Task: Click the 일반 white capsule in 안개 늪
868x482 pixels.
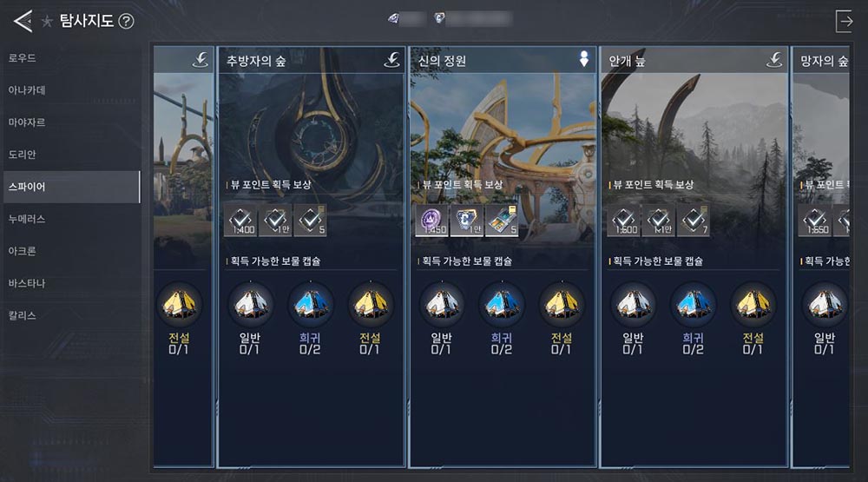Action: pyautogui.click(x=634, y=304)
